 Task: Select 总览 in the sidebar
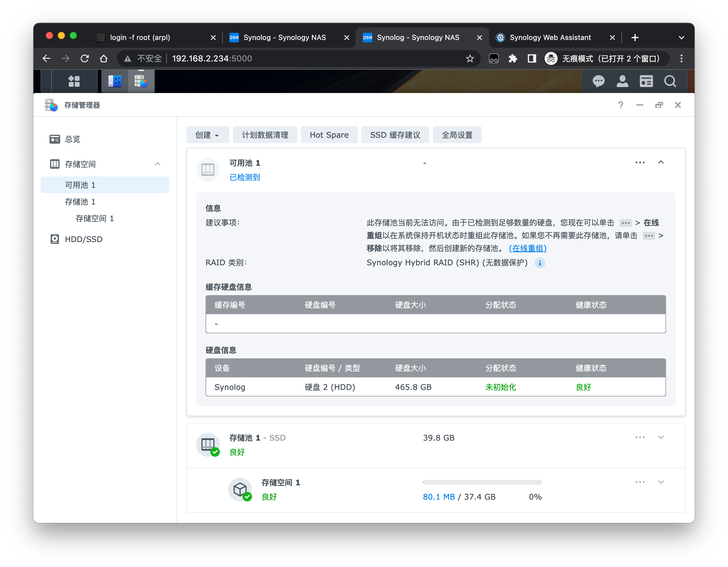pyautogui.click(x=105, y=139)
